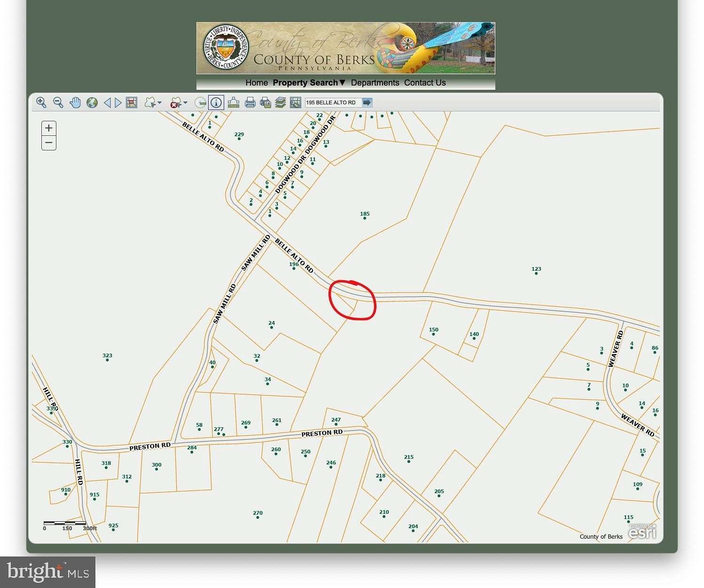Click the 195 BELLE ALTO RD search field

pos(333,102)
